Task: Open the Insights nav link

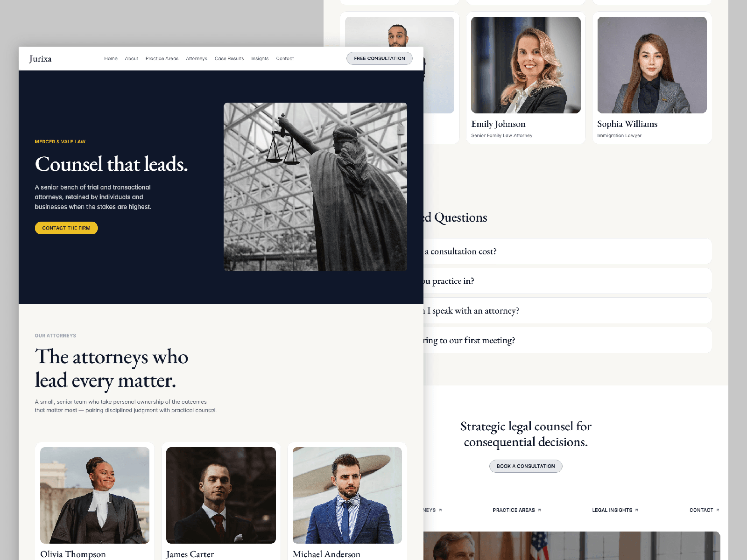Action: coord(260,59)
